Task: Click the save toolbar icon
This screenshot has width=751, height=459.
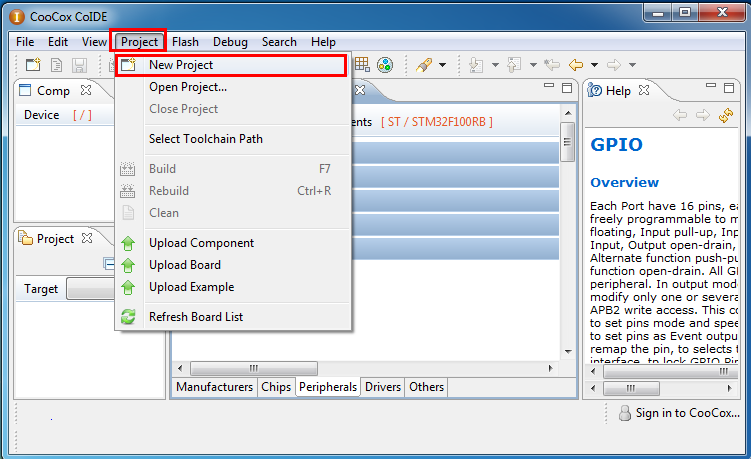Action: [x=80, y=65]
